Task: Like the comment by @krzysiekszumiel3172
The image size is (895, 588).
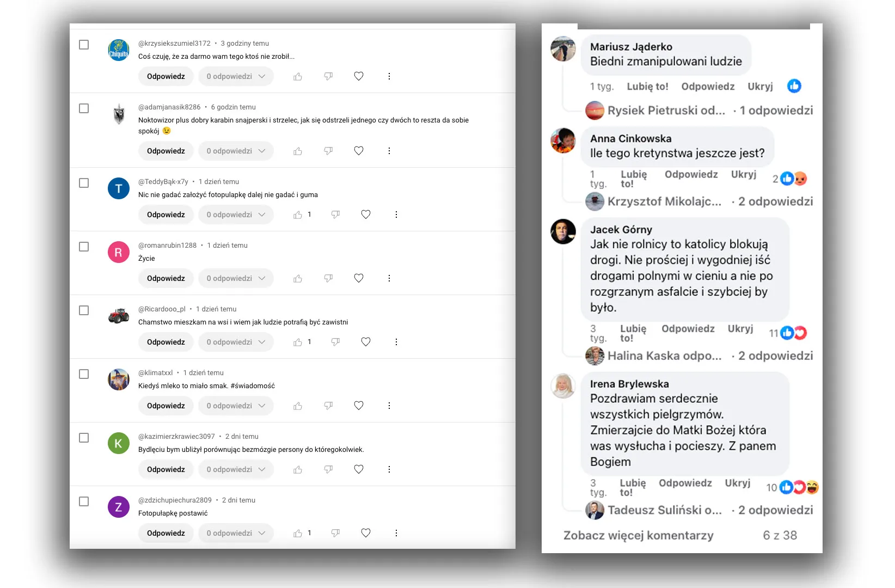Action: 298,77
